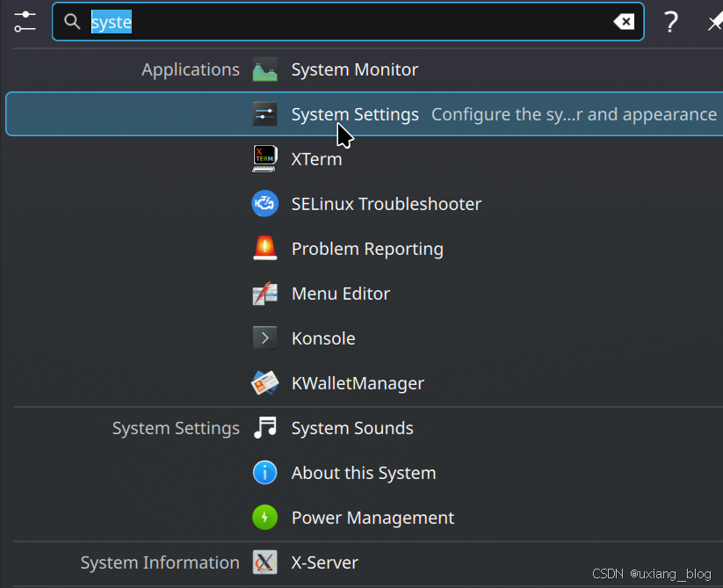Click the Power Management green icon
The image size is (723, 588).
265,518
